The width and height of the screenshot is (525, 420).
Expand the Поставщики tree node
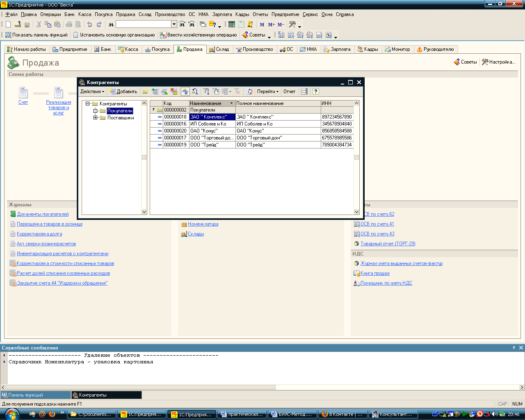point(95,118)
